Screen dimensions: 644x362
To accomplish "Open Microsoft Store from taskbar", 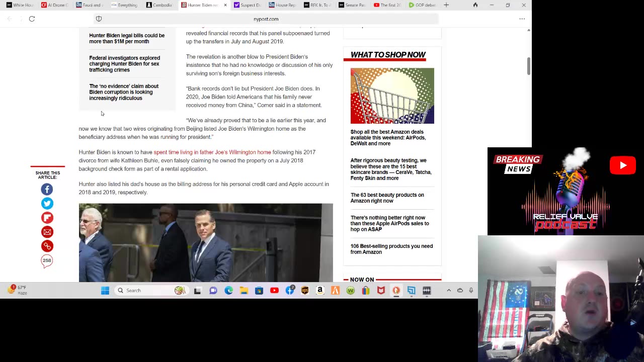I will pyautogui.click(x=259, y=290).
